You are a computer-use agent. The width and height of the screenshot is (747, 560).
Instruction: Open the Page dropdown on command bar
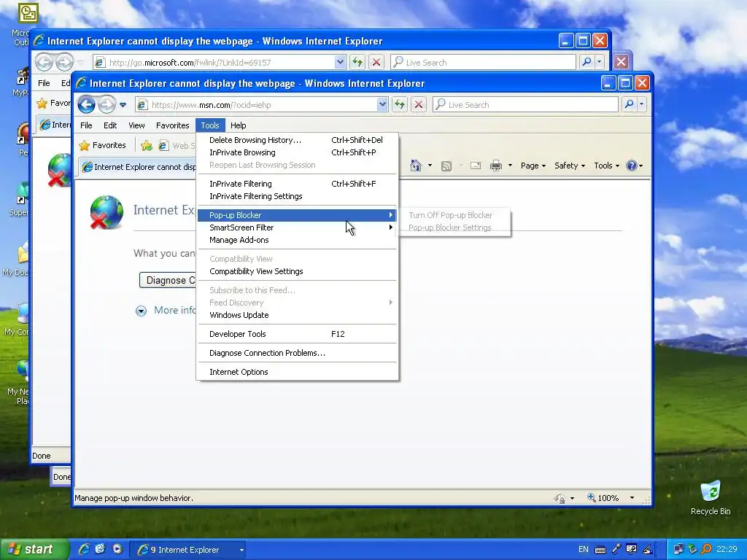point(533,166)
